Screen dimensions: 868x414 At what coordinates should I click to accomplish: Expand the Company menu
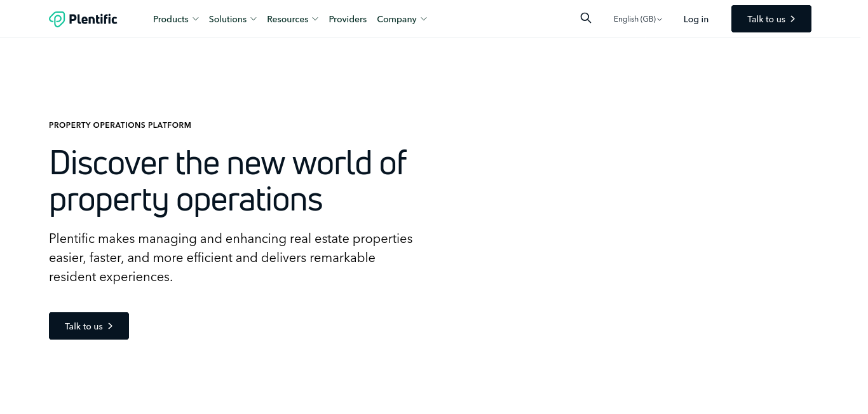click(x=402, y=19)
